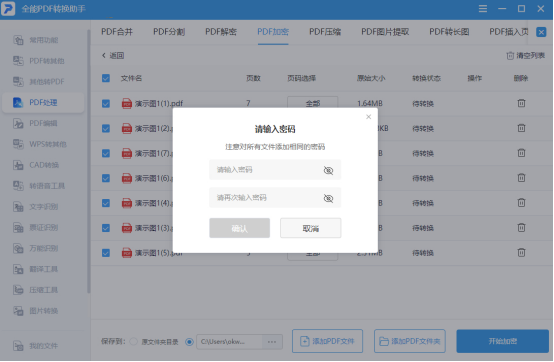Open the PDF解密 tab
This screenshot has height=362, width=554.
pyautogui.click(x=221, y=32)
